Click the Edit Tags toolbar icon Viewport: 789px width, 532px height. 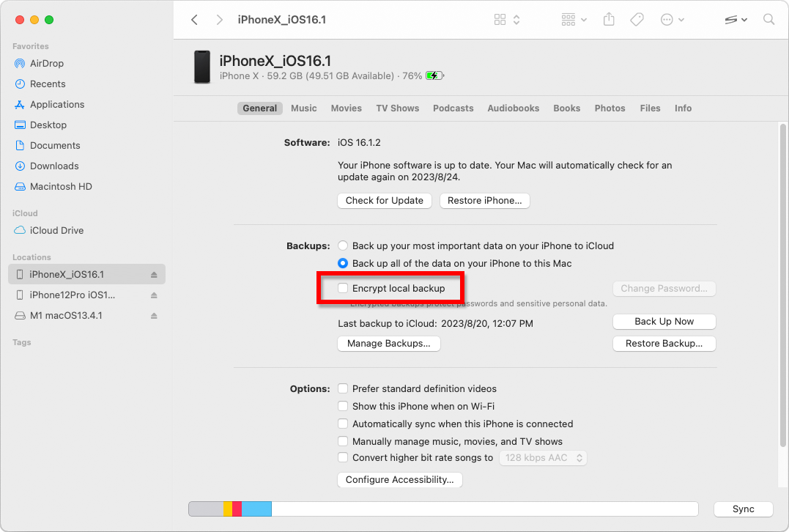637,20
